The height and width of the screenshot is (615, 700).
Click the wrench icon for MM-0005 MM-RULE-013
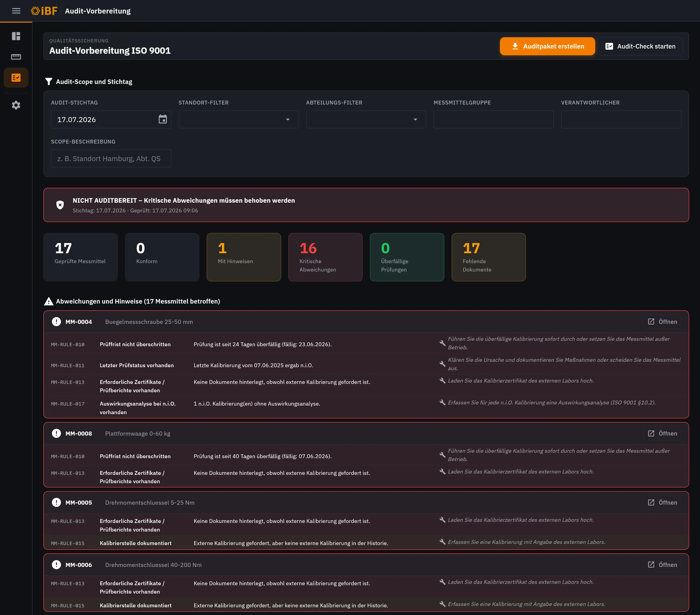(442, 520)
